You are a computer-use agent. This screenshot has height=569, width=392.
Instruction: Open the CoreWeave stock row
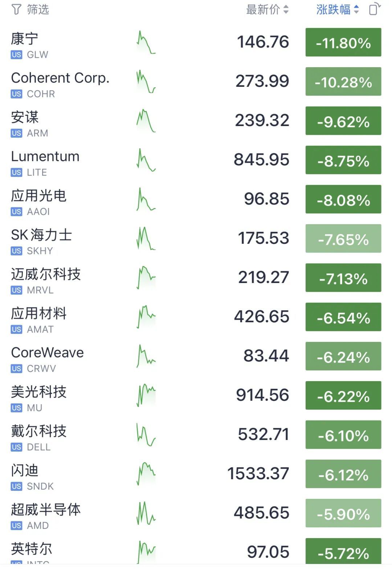[196, 356]
